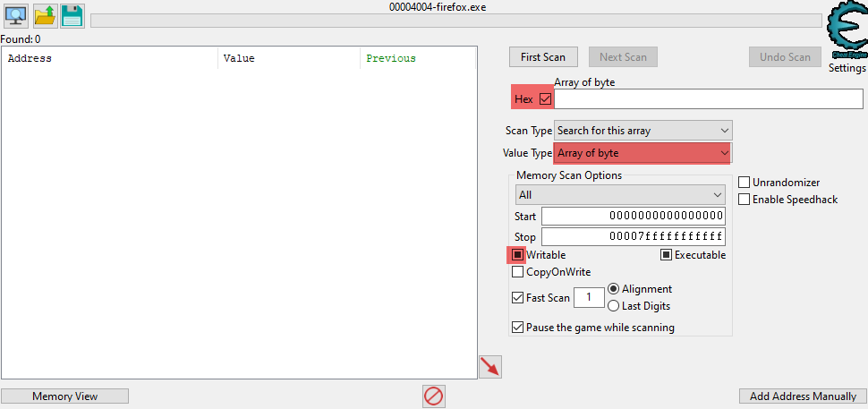Select the Alignment radio button
The image size is (868, 409).
(x=613, y=289)
